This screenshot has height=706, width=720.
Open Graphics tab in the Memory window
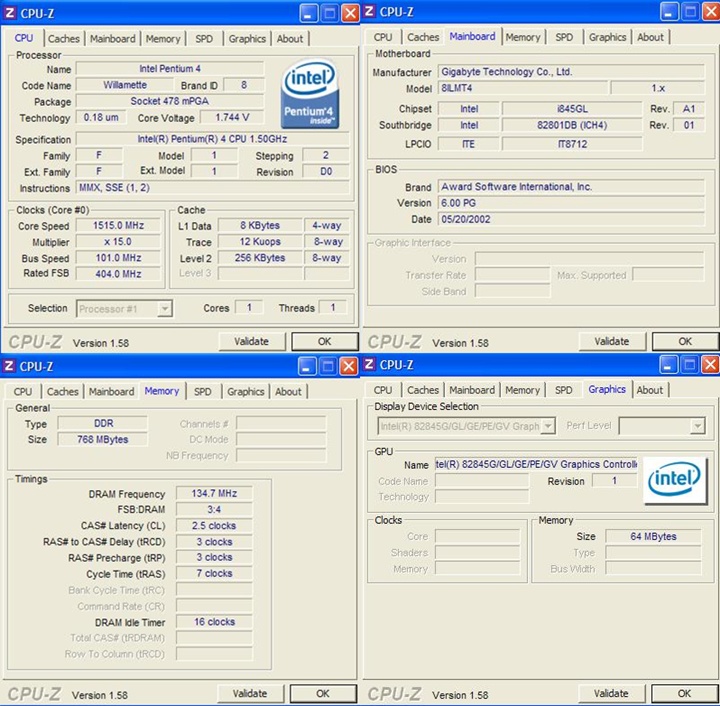[246, 392]
